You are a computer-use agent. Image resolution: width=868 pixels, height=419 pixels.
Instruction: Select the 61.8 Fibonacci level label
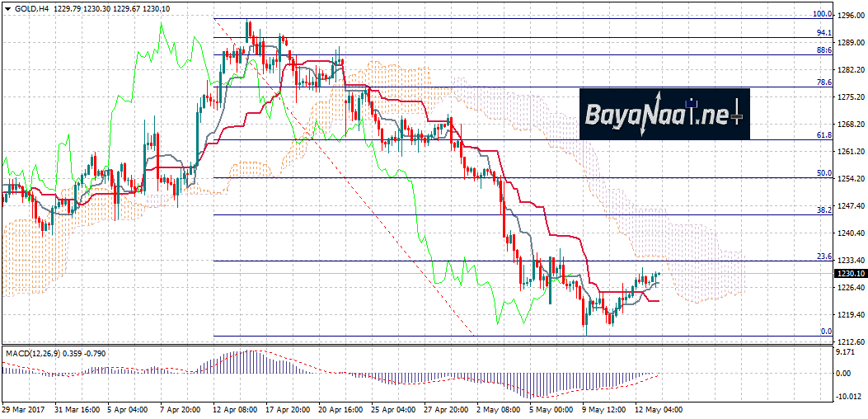tap(822, 134)
